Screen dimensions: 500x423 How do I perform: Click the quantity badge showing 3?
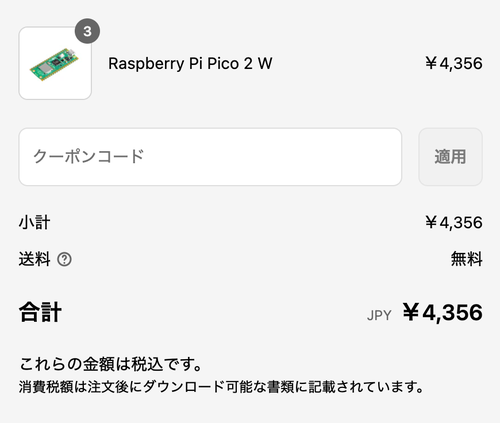[87, 31]
